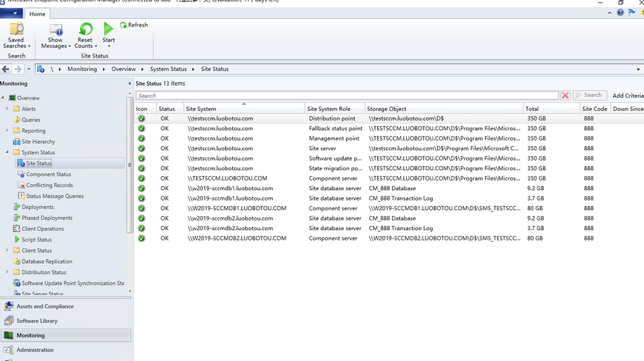This screenshot has width=644, height=361.
Task: Go back with the navigation arrow
Action: tap(6, 69)
